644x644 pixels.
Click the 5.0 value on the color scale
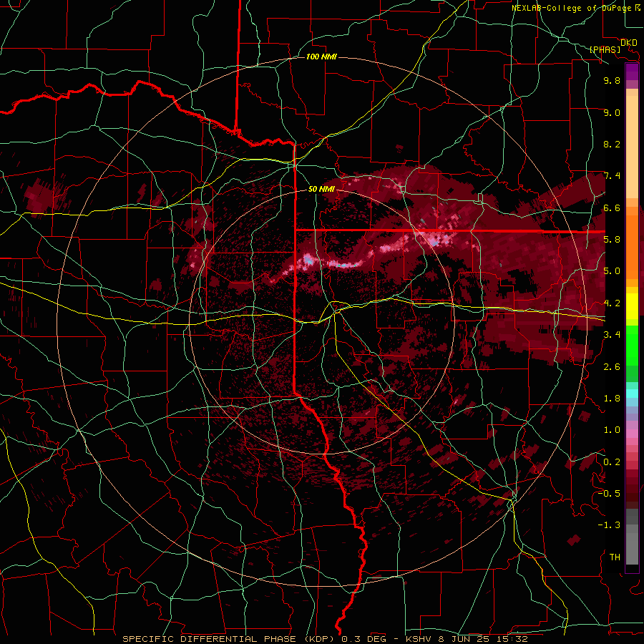(x=612, y=271)
